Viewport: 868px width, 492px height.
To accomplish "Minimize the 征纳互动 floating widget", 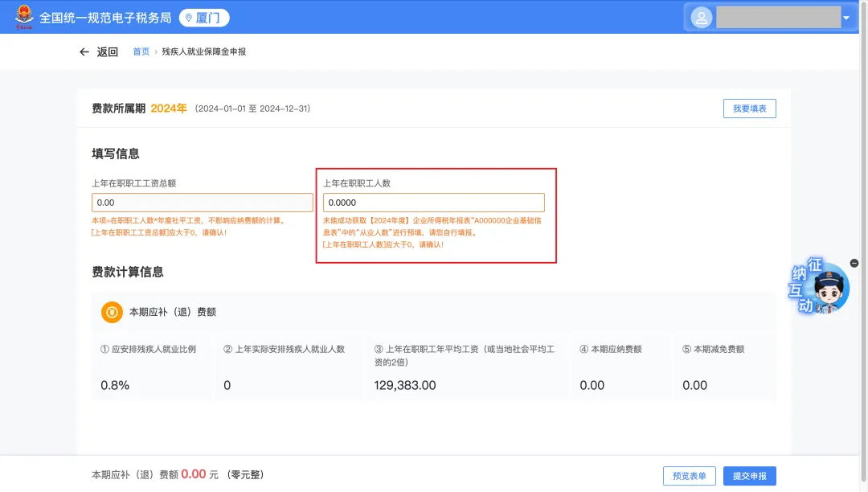I will 854,264.
